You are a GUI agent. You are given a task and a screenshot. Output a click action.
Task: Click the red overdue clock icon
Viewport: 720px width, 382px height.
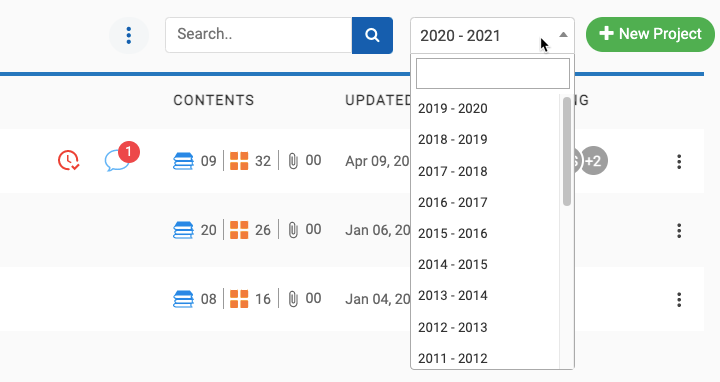click(x=68, y=161)
